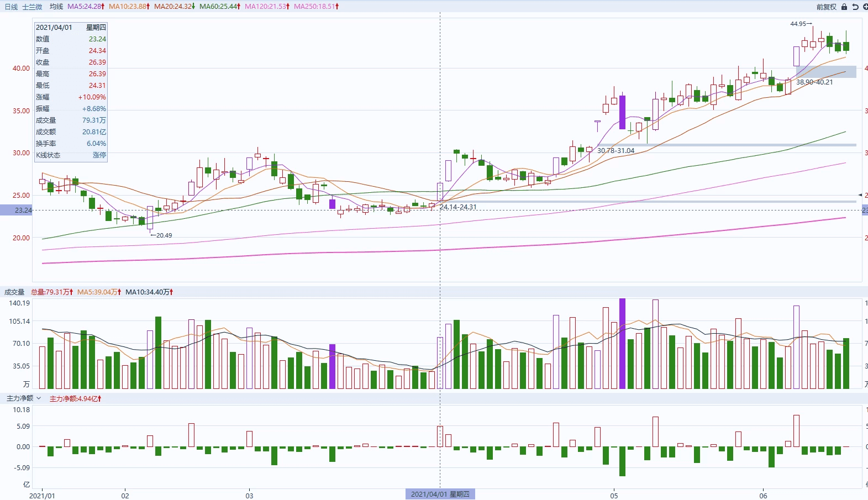This screenshot has width=868, height=500.
Task: Click the small arrow marker on right price axis
Action: [x=860, y=195]
